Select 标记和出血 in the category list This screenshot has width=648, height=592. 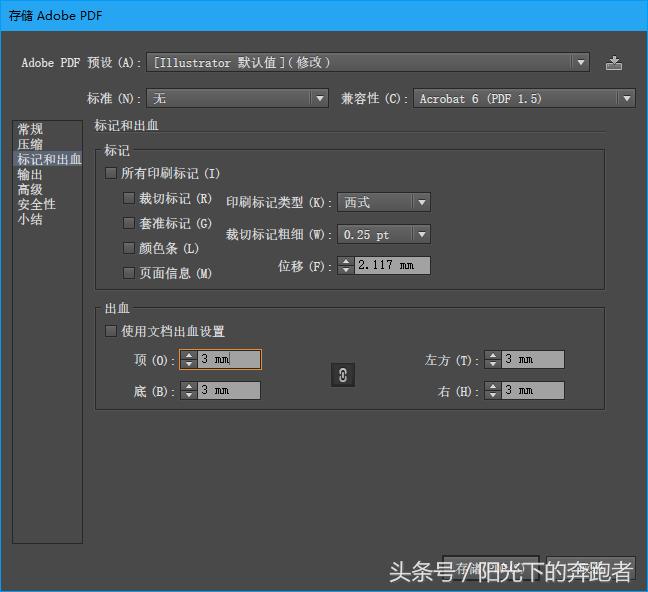[x=48, y=159]
